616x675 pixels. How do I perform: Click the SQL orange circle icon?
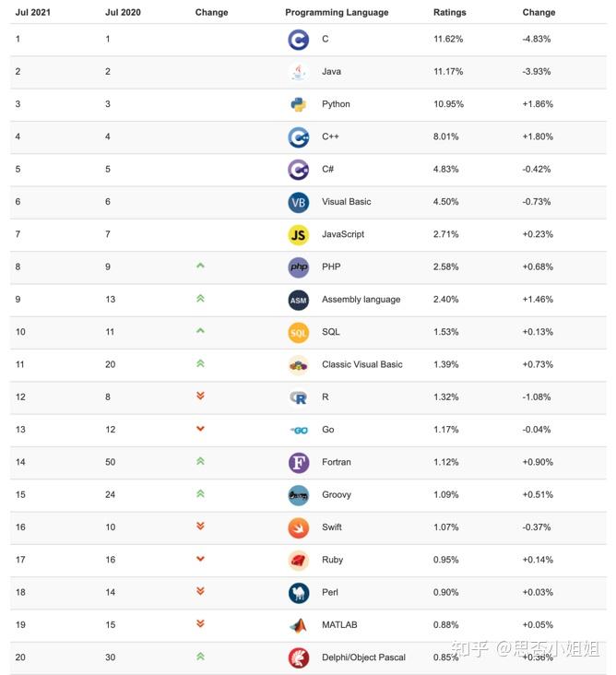[x=298, y=332]
